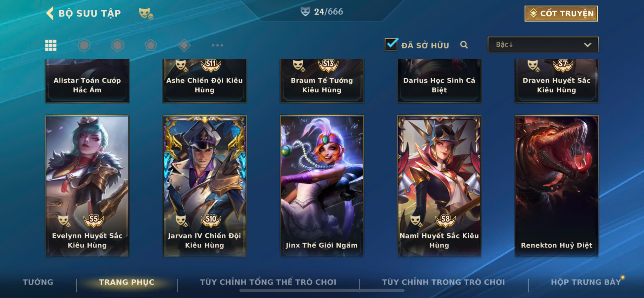The width and height of the screenshot is (644, 298).
Task: Open the Bậc sort dropdown
Action: [543, 45]
